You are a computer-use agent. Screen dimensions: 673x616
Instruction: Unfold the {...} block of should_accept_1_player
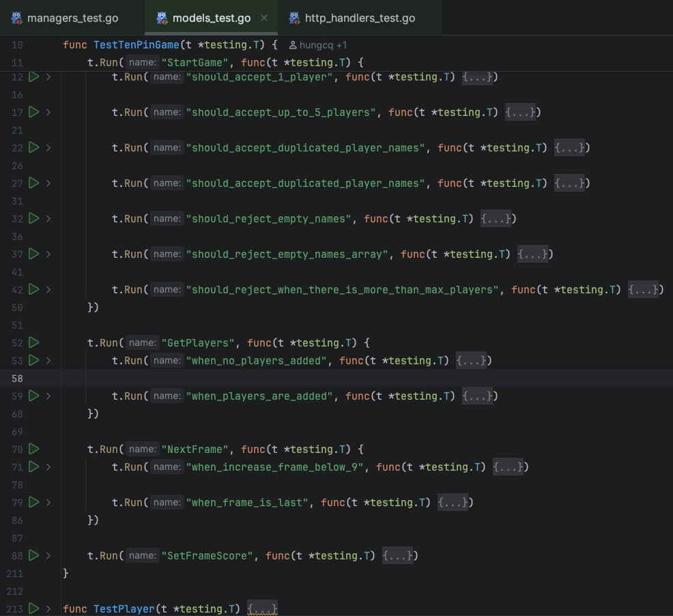[477, 77]
